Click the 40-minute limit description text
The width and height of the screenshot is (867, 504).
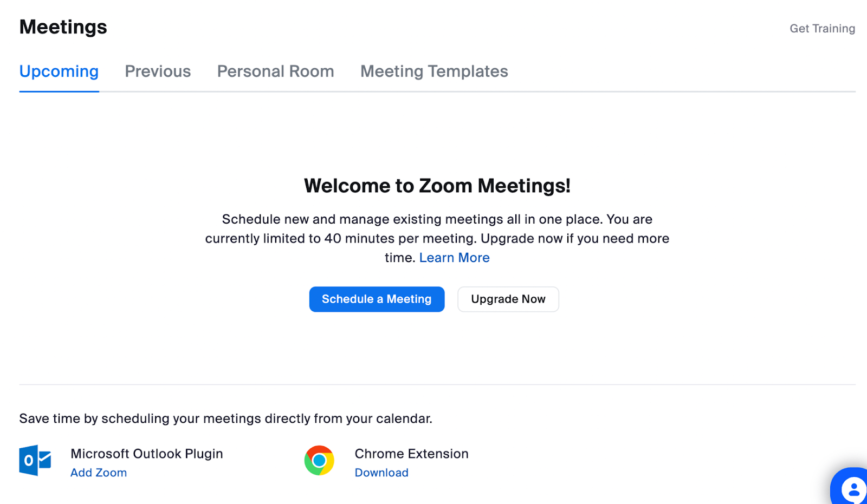pyautogui.click(x=437, y=238)
